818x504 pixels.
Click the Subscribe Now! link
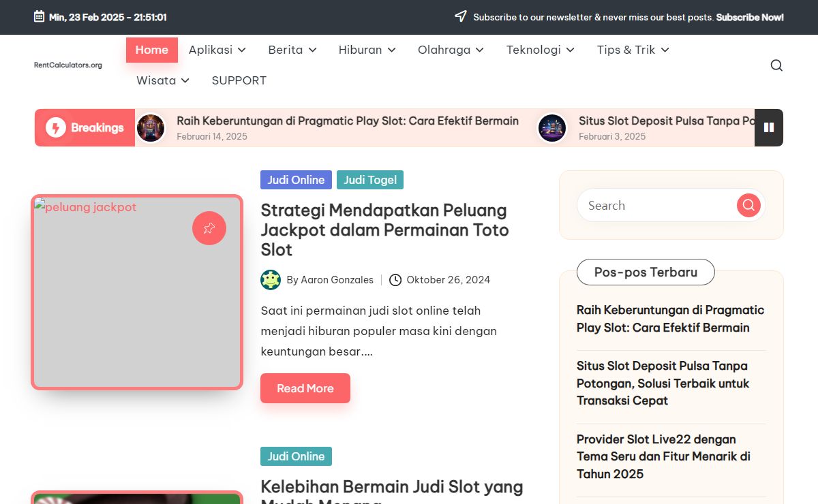pyautogui.click(x=750, y=17)
